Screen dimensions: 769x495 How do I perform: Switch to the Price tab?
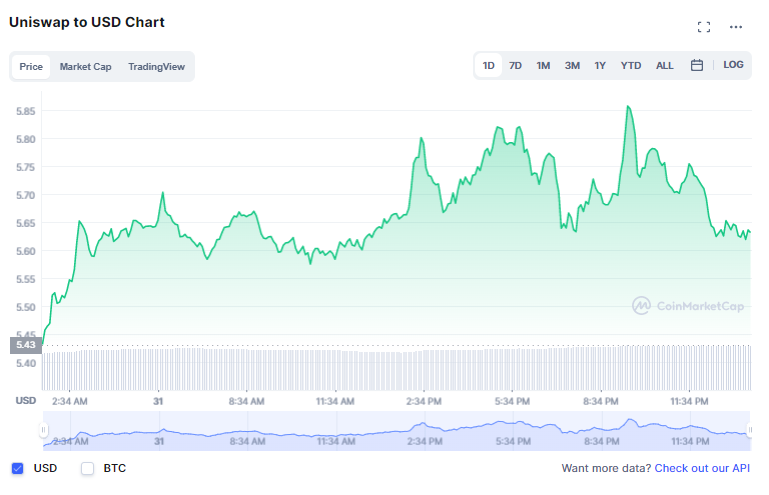pos(31,67)
